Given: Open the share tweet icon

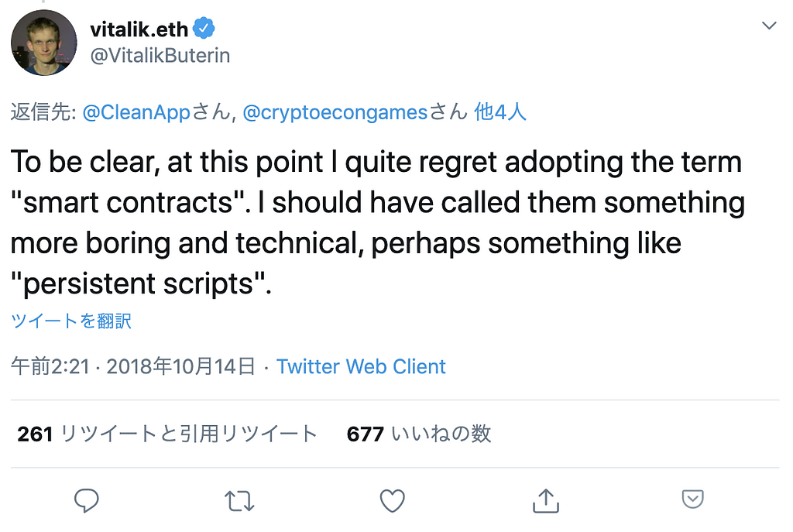Looking at the screenshot, I should pos(545,500).
